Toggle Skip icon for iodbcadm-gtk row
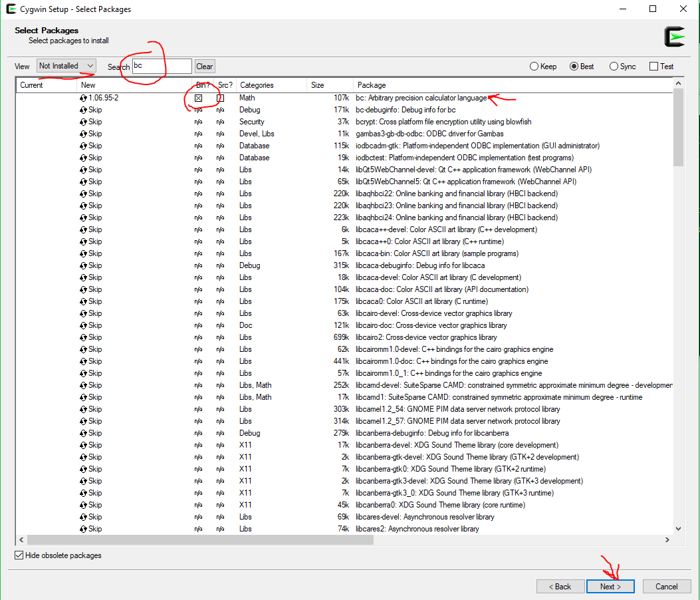This screenshot has height=600, width=700. (x=83, y=146)
